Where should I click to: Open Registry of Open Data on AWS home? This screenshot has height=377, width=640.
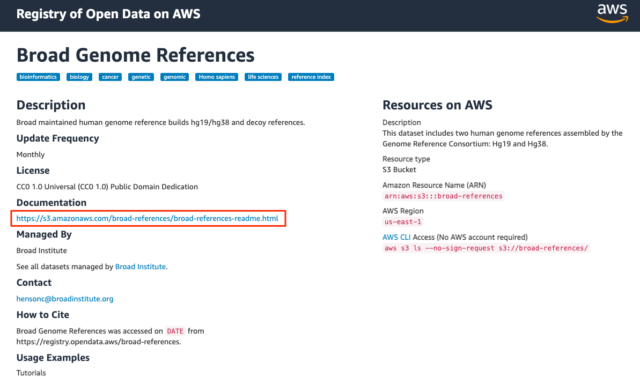point(108,14)
